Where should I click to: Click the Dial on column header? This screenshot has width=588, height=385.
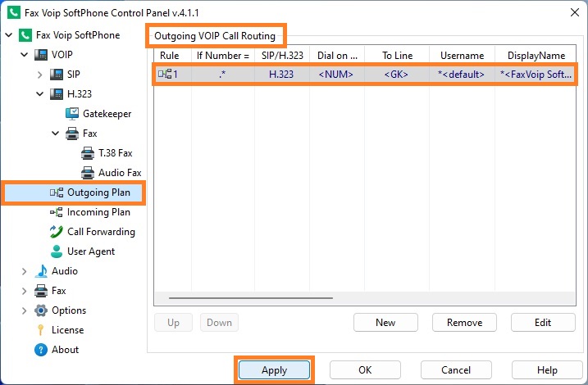tap(337, 56)
